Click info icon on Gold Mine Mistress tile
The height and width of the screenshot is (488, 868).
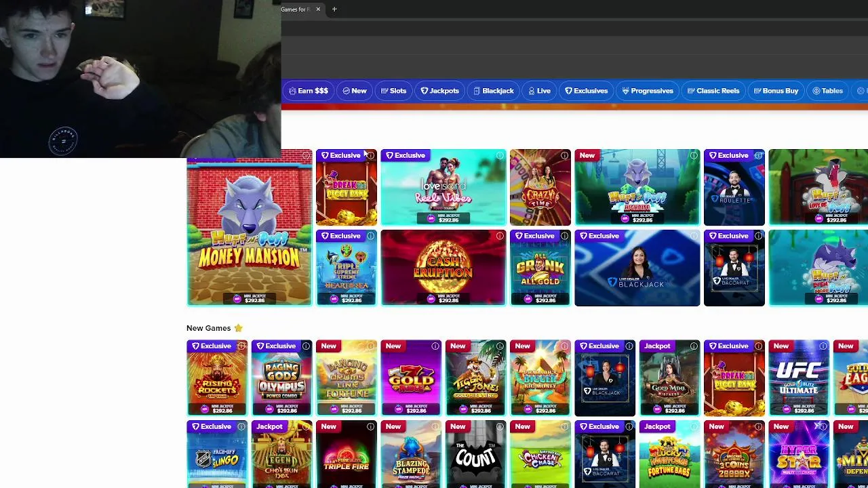tap(694, 346)
